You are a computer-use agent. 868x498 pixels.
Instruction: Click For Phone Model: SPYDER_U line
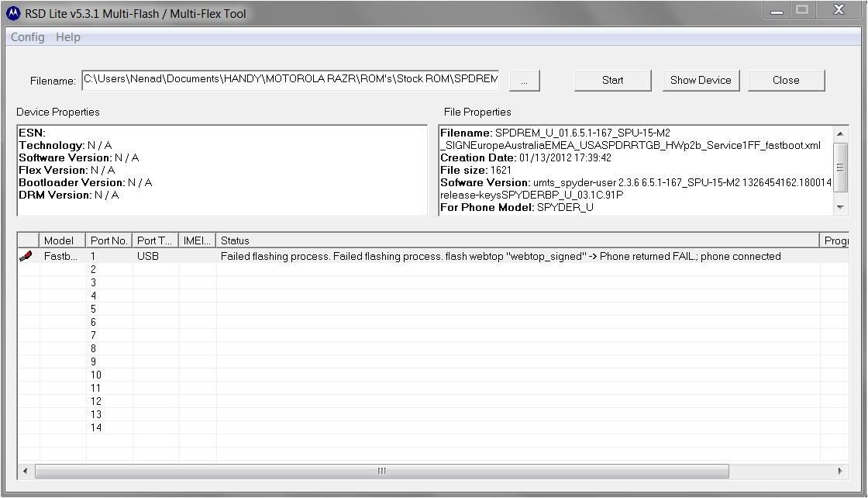click(x=516, y=207)
